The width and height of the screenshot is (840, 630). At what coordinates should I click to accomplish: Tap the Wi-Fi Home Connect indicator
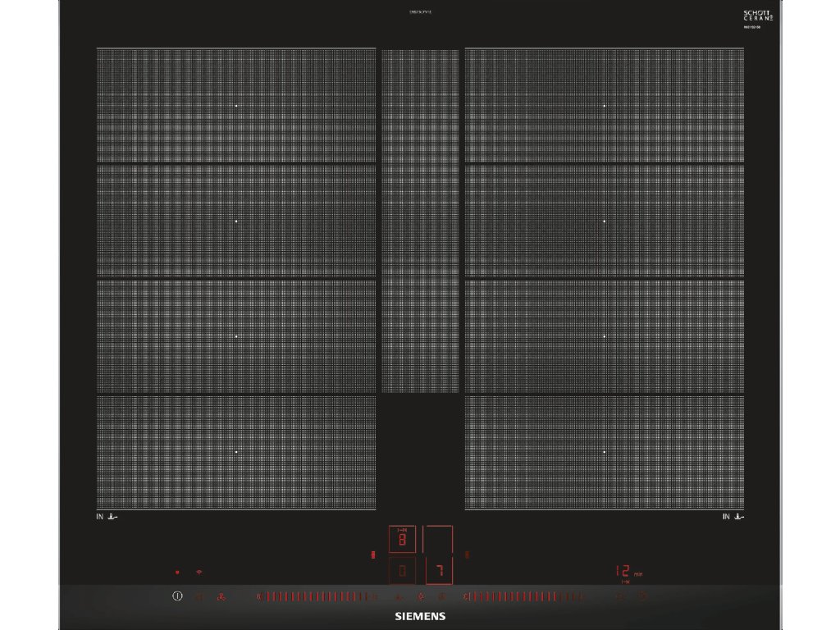[x=199, y=571]
